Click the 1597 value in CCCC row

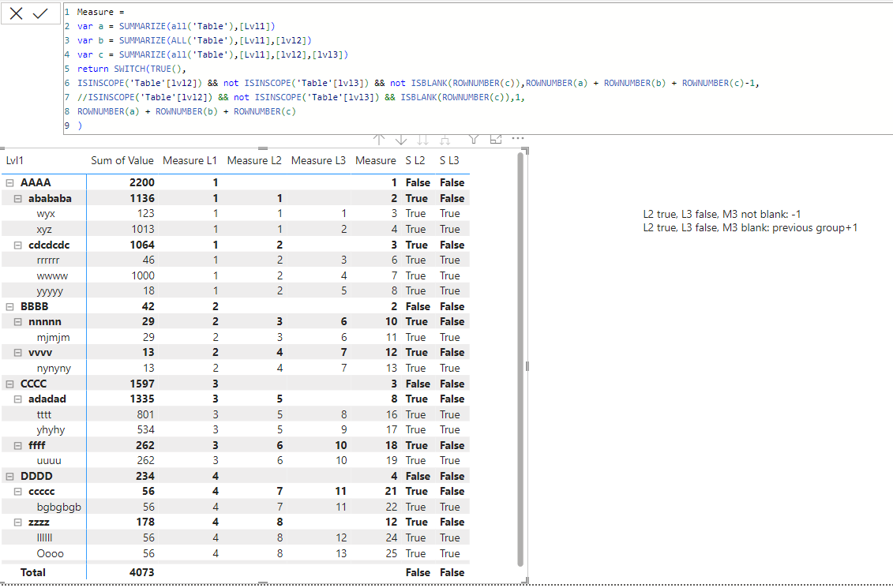(x=142, y=384)
